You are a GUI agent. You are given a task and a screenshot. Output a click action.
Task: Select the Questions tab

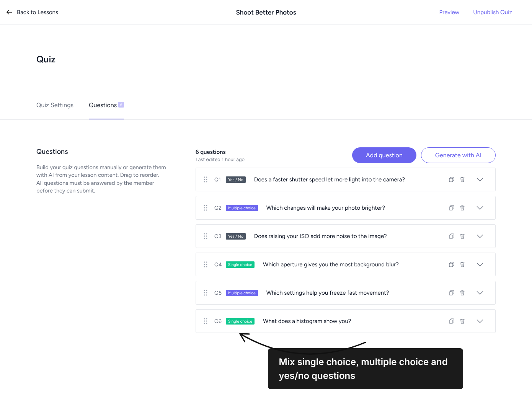point(106,105)
